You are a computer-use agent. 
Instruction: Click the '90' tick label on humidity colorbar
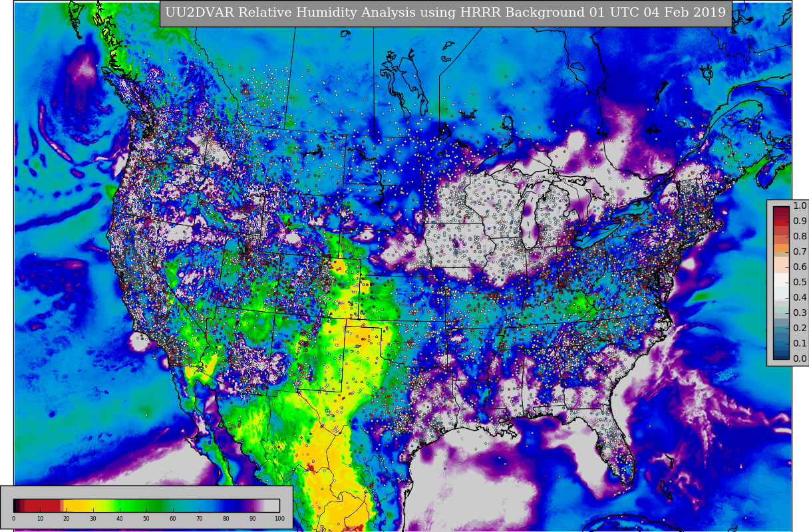click(x=253, y=519)
